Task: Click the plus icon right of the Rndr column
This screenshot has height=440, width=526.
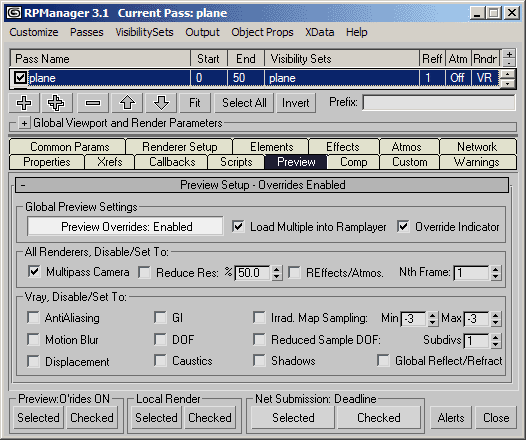Action: [x=509, y=54]
